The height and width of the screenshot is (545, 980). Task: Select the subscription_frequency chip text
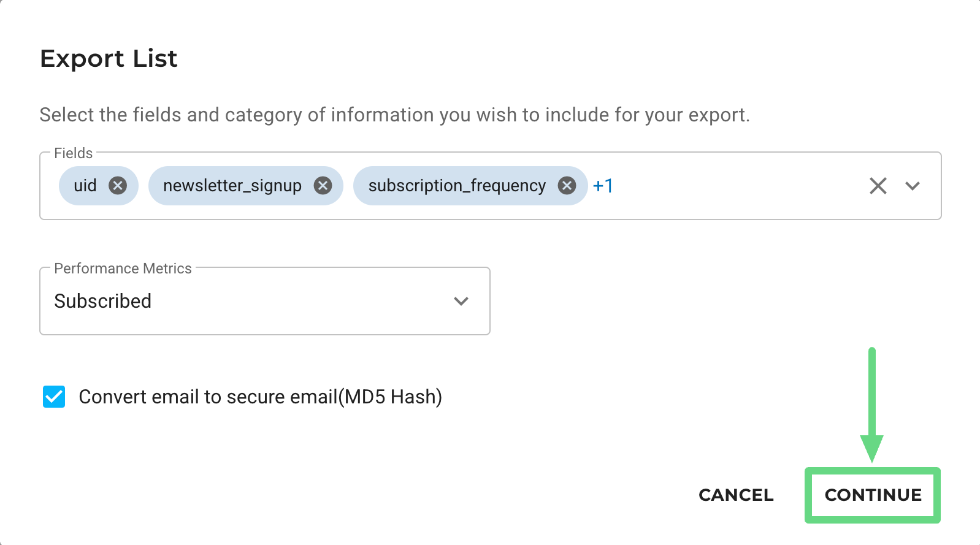click(456, 186)
